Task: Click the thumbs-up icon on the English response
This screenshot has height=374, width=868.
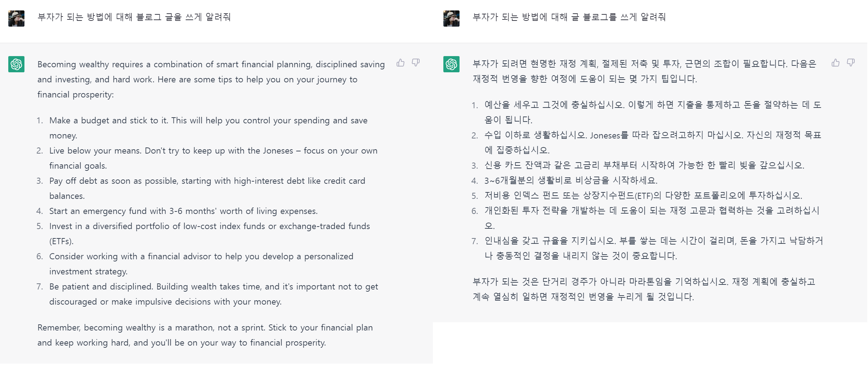Action: coord(401,63)
